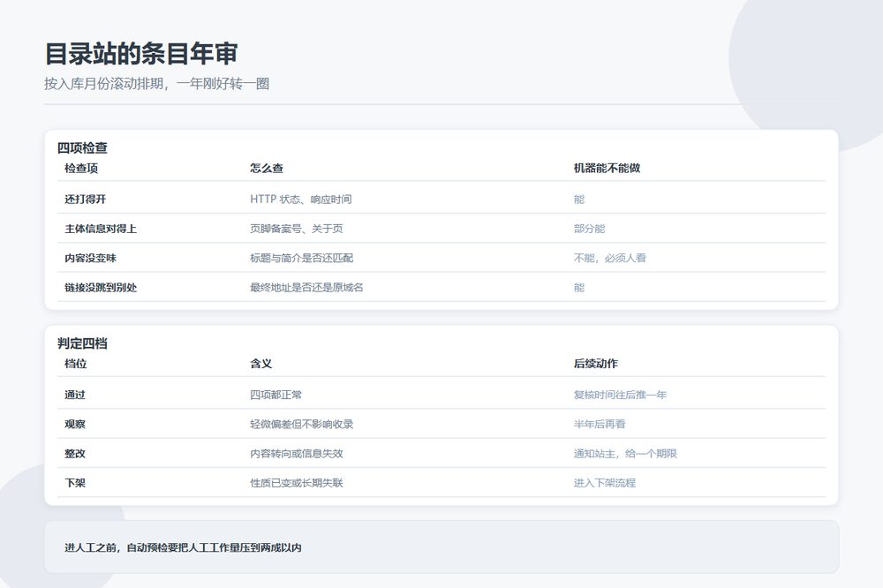Click cell 复核时间往后推一年
The image size is (883, 588).
pos(620,395)
